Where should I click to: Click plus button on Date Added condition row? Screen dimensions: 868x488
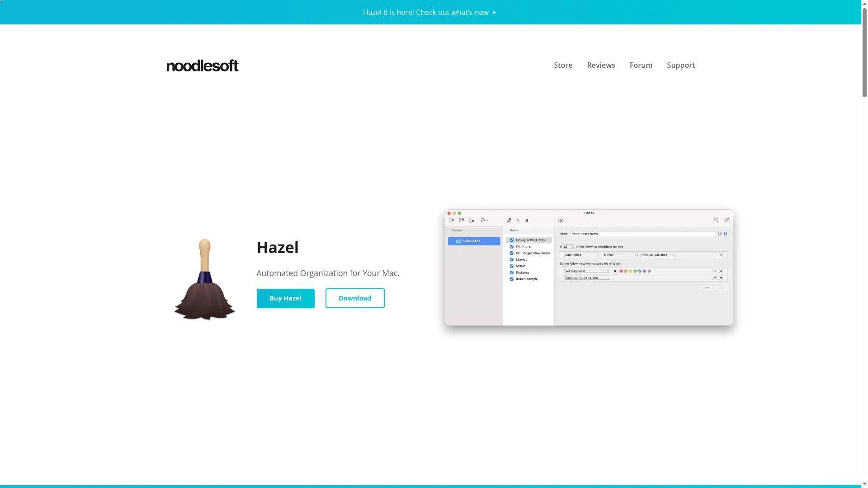(x=721, y=255)
